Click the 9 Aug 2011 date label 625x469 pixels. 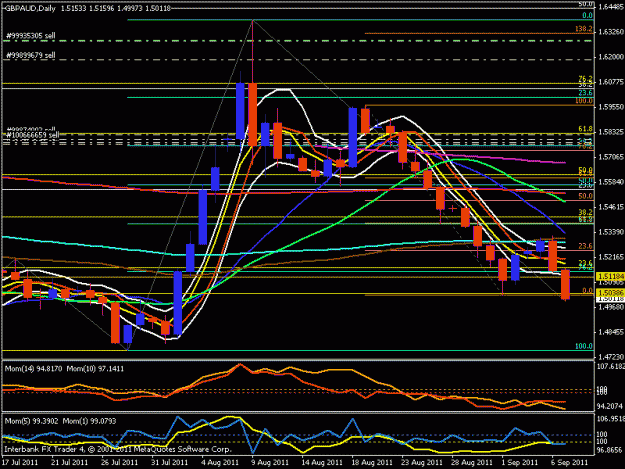pos(270,462)
